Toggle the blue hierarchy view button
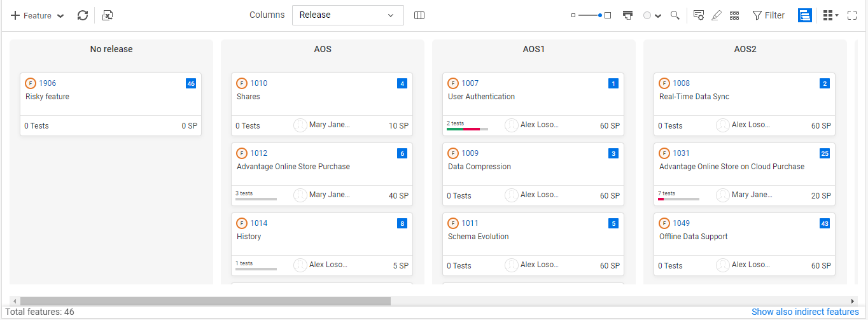The width and height of the screenshot is (868, 320). click(804, 15)
